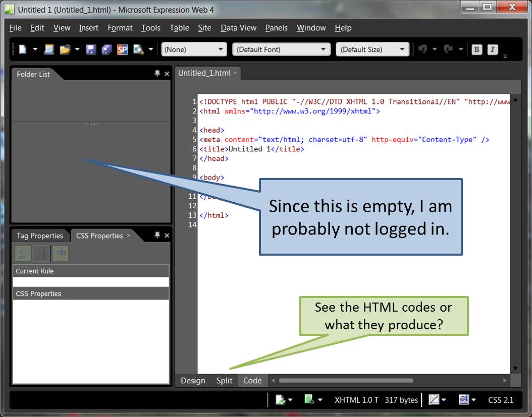Open the Data View menu
This screenshot has width=532, height=417.
coord(239,28)
